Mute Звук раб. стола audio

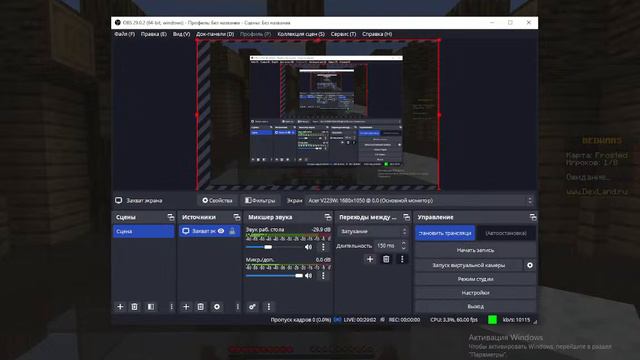tap(309, 247)
